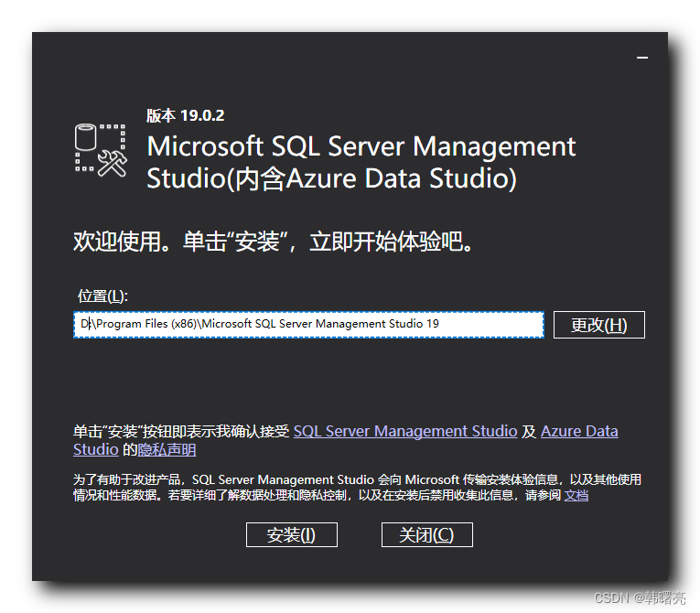The image size is (700, 613).
Task: Click the version text 版本 19.0.2
Action: (x=185, y=115)
